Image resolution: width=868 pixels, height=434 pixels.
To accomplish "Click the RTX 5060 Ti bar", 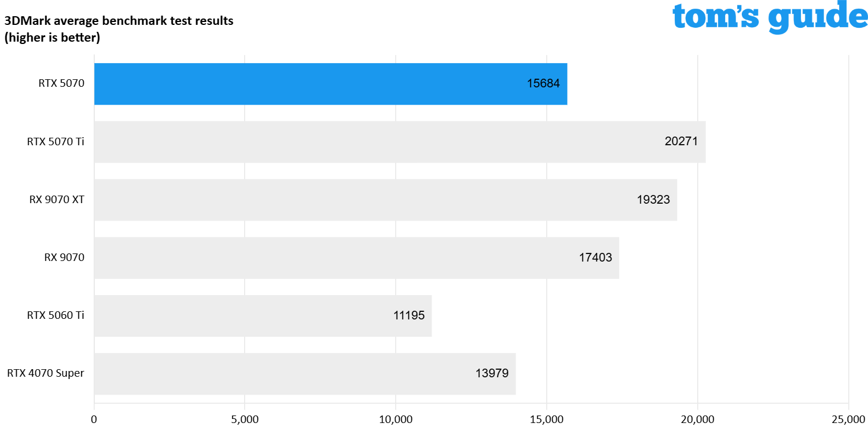I will [x=262, y=315].
